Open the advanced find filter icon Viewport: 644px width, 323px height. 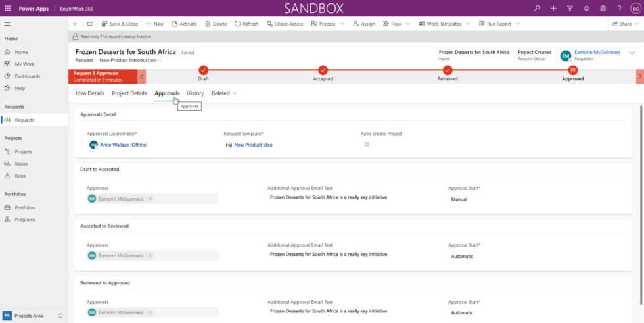coord(569,8)
